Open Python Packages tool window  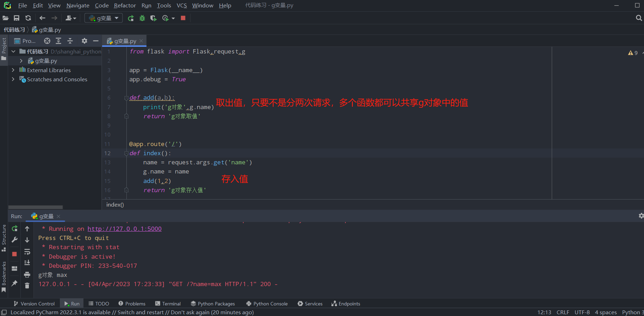213,304
